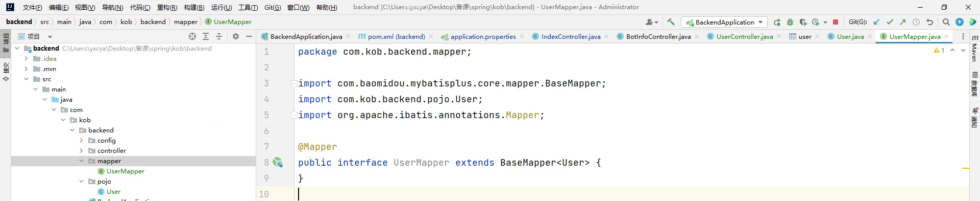This screenshot has width=980, height=201.
Task: Click the Rollback undo arrow icon
Action: coord(929,22)
